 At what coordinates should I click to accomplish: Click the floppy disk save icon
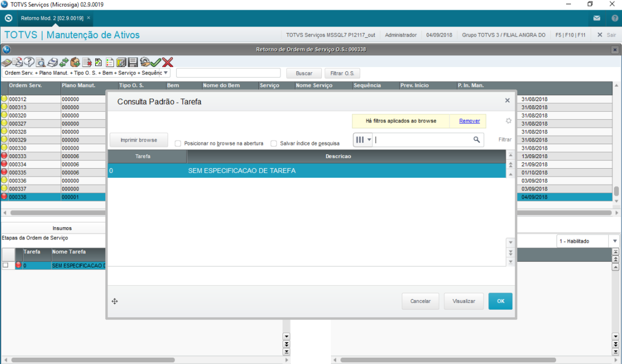(x=133, y=62)
